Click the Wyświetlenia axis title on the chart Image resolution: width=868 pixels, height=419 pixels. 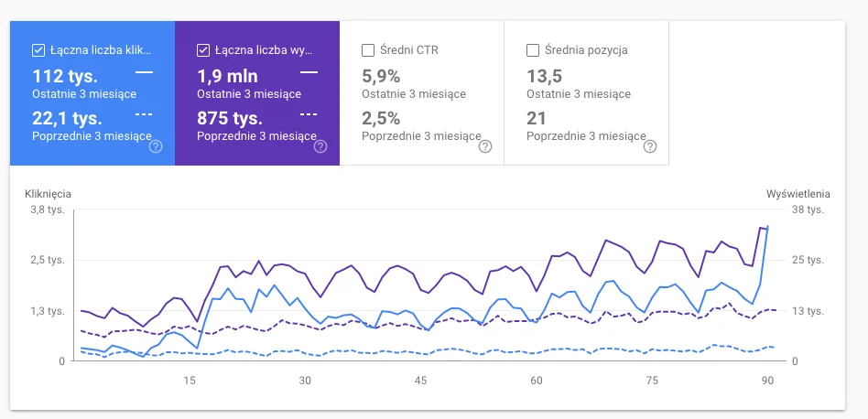click(x=797, y=194)
